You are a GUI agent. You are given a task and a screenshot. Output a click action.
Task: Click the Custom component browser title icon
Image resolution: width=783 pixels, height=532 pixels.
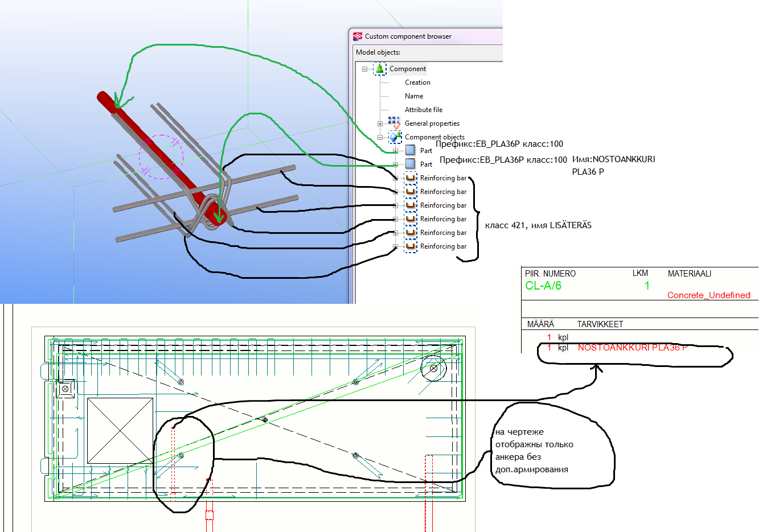click(358, 36)
